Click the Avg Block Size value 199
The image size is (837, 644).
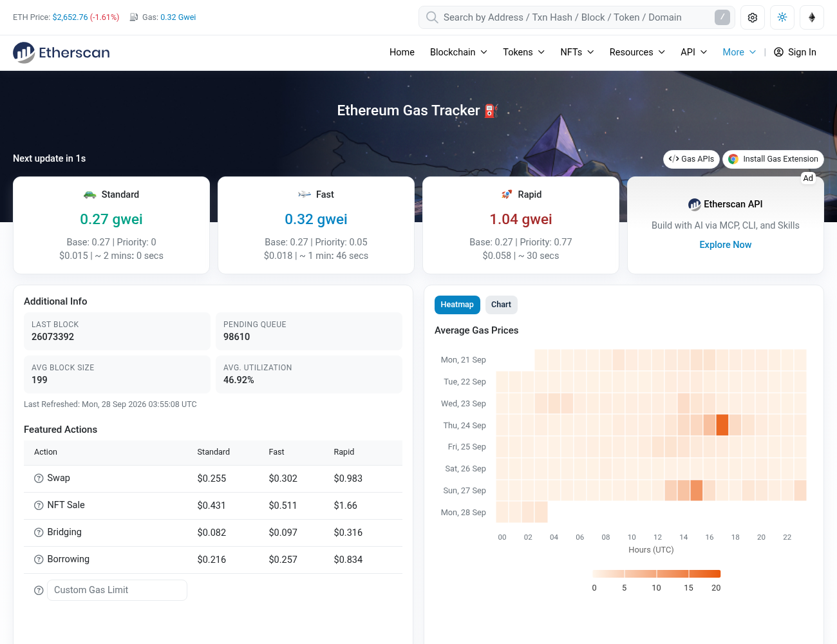click(39, 380)
